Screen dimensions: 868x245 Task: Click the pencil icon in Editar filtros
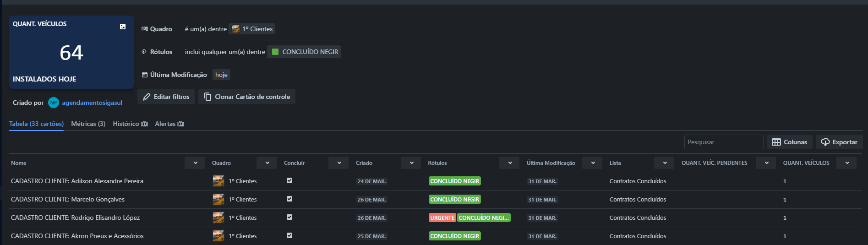[147, 97]
